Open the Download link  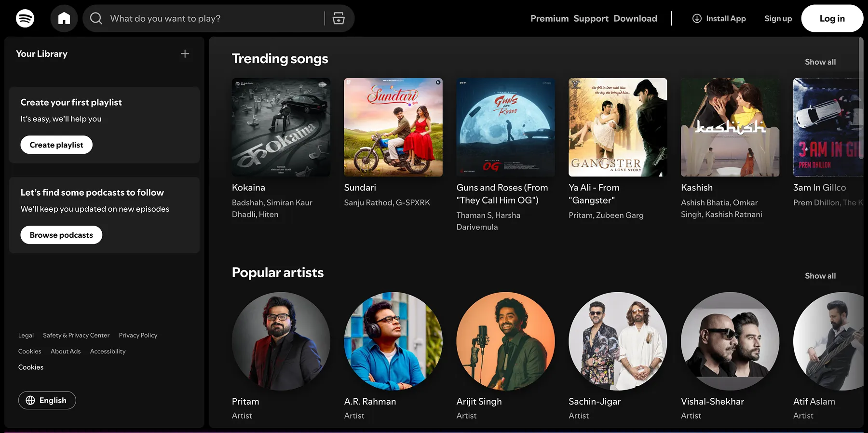(x=635, y=18)
